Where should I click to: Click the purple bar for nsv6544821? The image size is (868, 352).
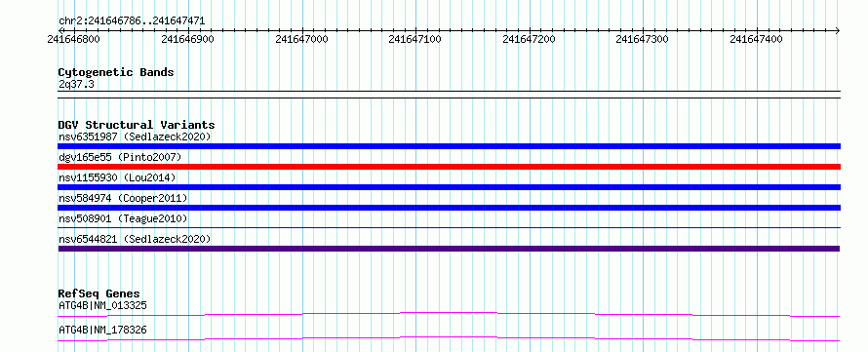(449, 249)
